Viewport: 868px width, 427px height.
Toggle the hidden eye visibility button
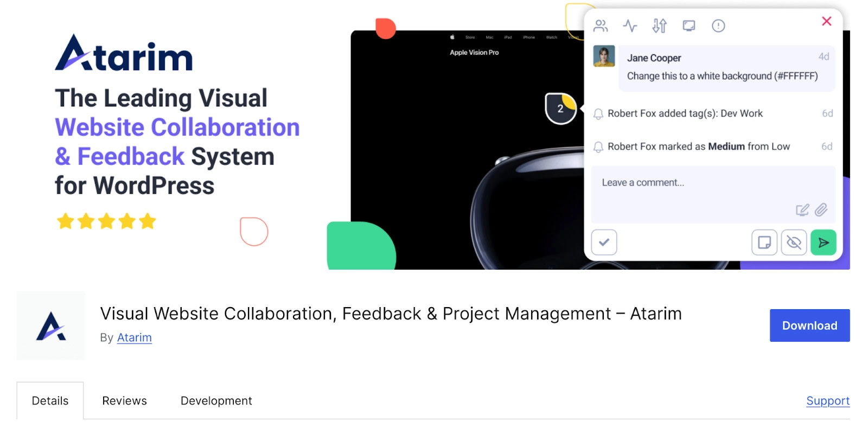tap(794, 242)
